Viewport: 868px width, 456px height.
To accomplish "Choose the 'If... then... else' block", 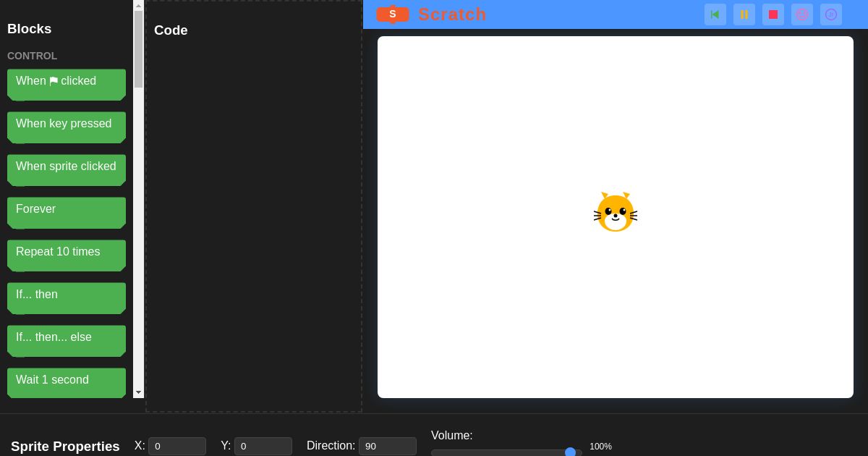I will tap(67, 341).
